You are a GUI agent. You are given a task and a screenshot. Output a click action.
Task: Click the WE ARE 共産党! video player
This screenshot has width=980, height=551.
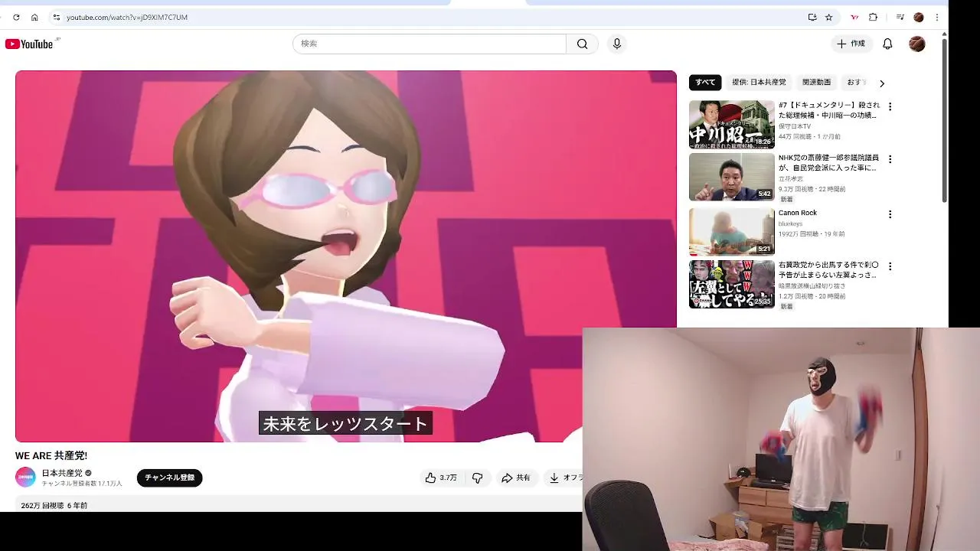point(346,256)
